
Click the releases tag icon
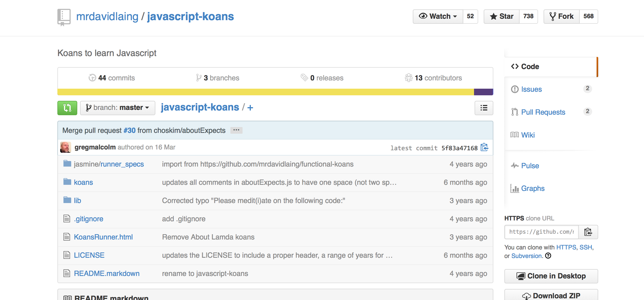tap(304, 78)
